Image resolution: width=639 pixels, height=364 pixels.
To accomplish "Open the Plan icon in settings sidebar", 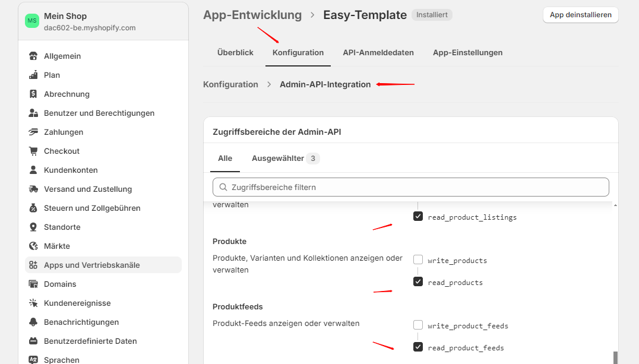I will [x=33, y=75].
